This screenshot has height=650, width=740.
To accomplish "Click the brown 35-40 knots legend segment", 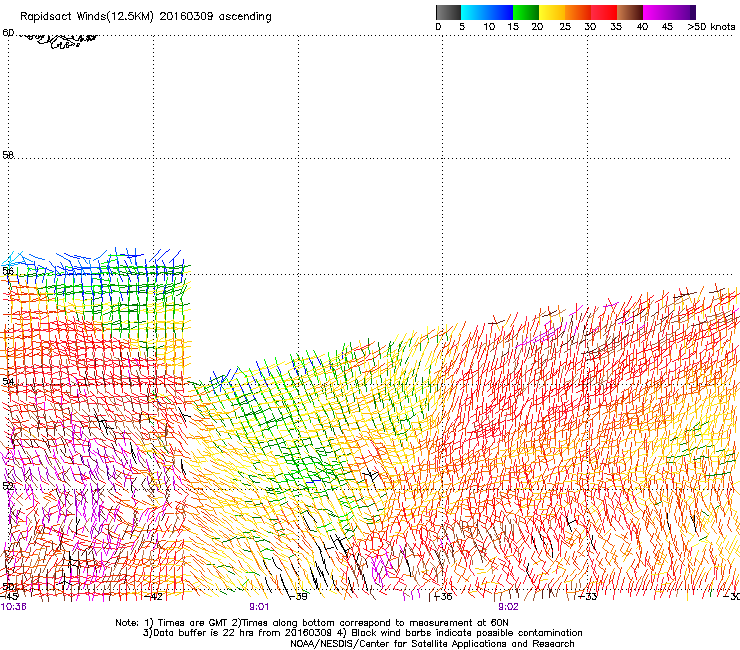I will [x=630, y=12].
